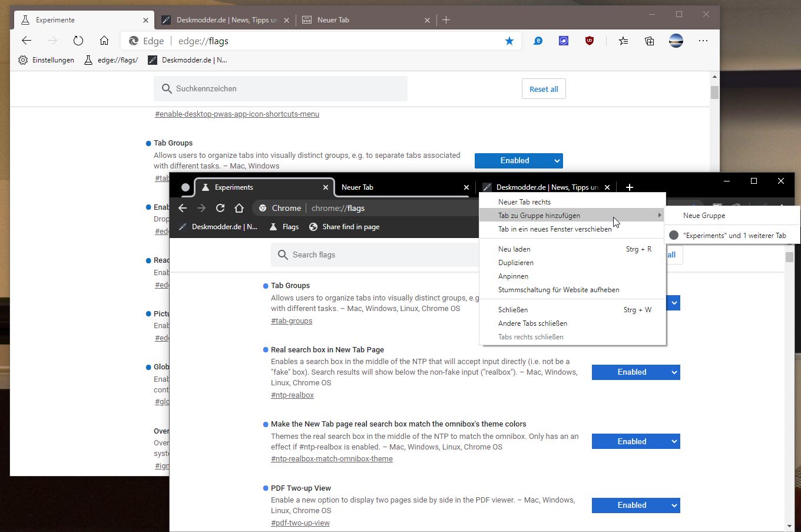Switch to the Deskmodder.de tab in Edge
Image resolution: width=801 pixels, height=532 pixels.
227,20
